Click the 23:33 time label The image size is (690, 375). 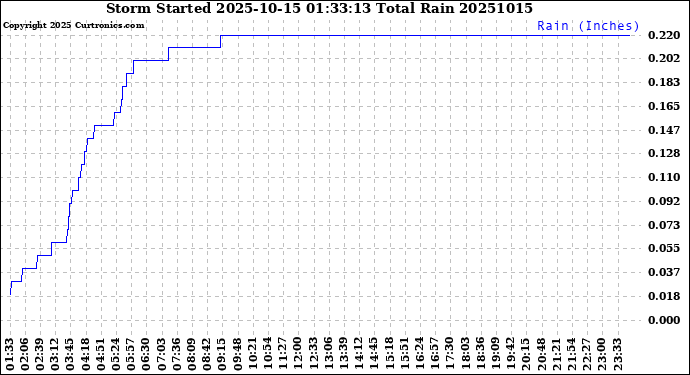point(617,355)
